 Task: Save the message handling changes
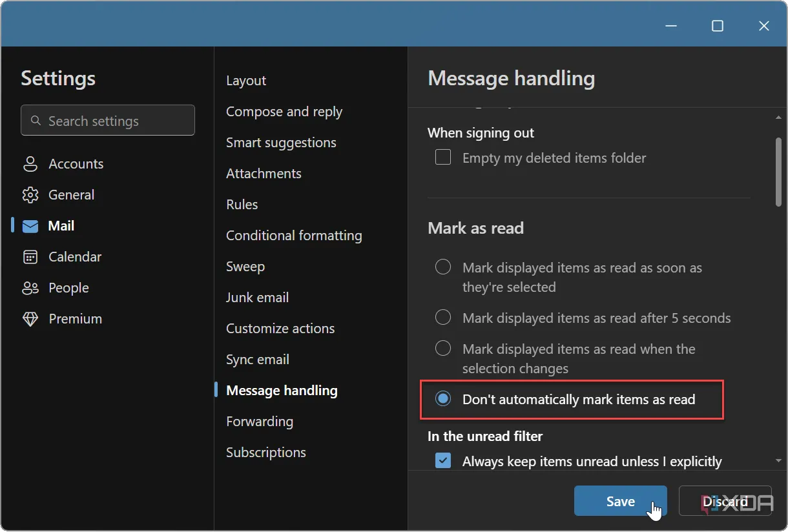[x=620, y=501]
